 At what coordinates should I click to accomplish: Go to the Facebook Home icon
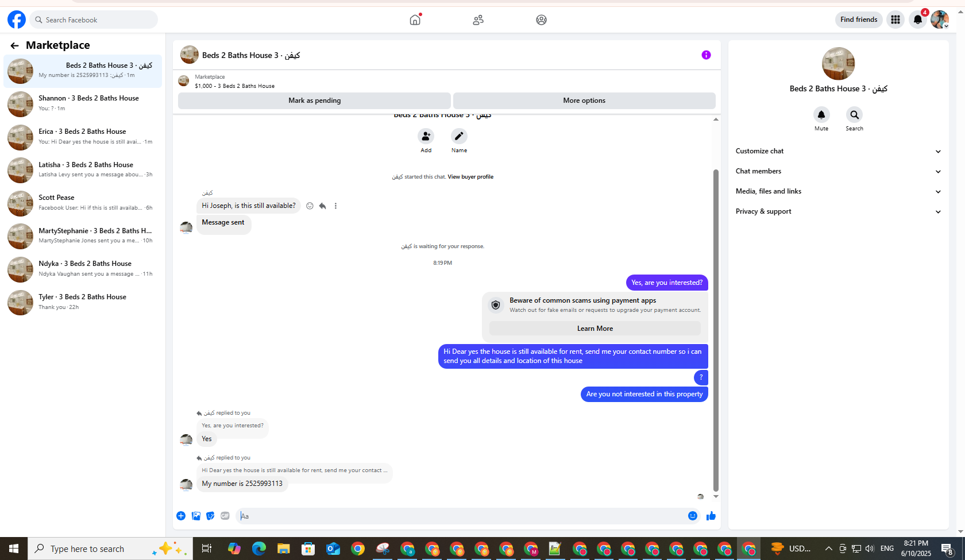pos(415,20)
